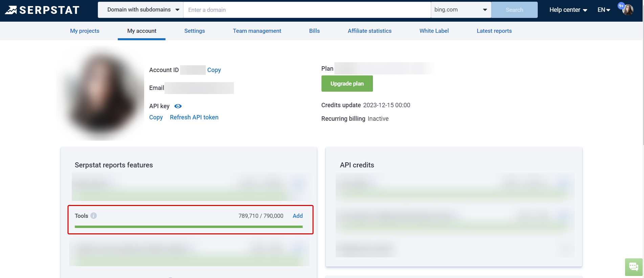Viewport: 644px width, 278px height.
Task: View Affiliate statistics tab
Action: [x=370, y=31]
